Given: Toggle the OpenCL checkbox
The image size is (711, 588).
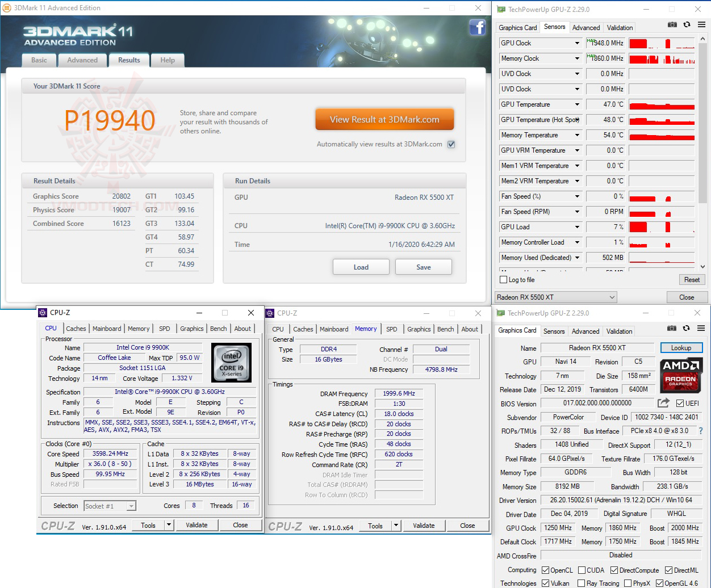Looking at the screenshot, I should (545, 570).
